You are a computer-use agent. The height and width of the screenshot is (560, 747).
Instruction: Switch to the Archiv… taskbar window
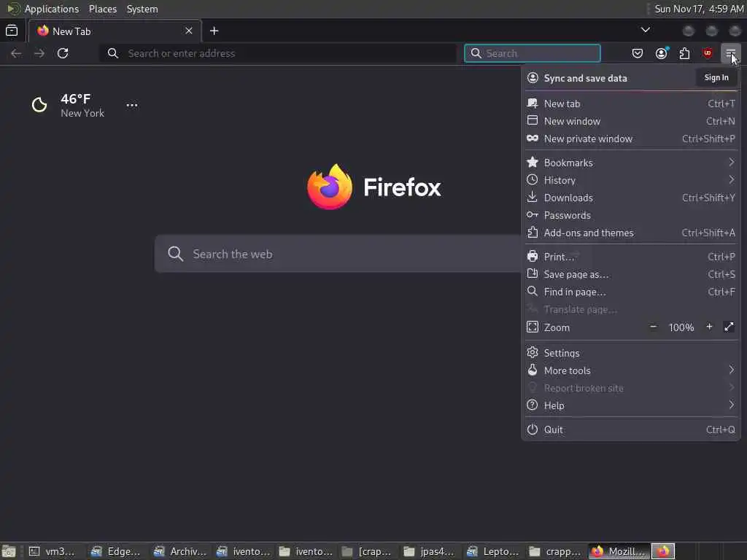pos(181,551)
